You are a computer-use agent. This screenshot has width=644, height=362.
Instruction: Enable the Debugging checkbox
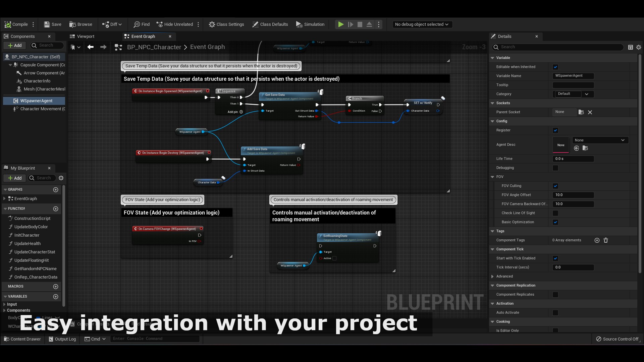point(555,168)
